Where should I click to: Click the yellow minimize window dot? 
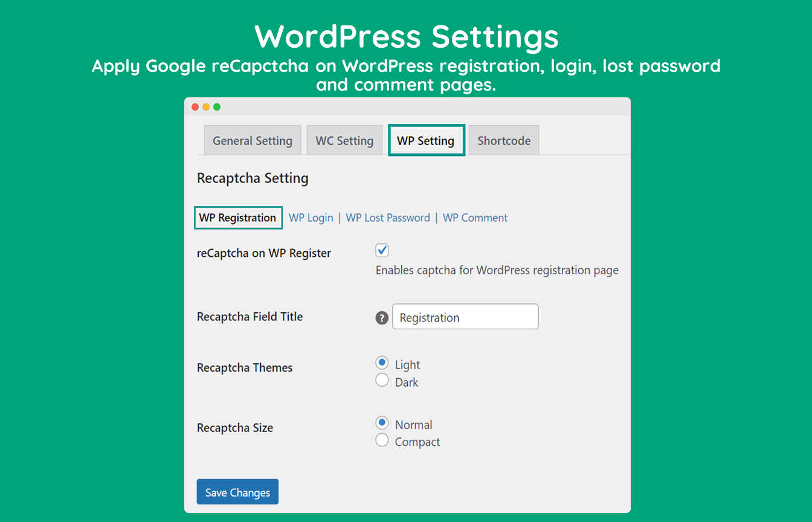206,107
